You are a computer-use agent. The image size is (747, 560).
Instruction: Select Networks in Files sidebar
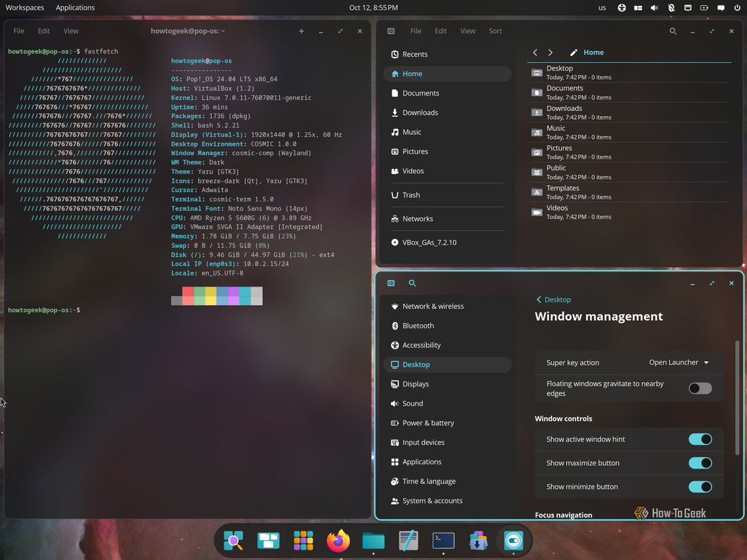pos(448,218)
